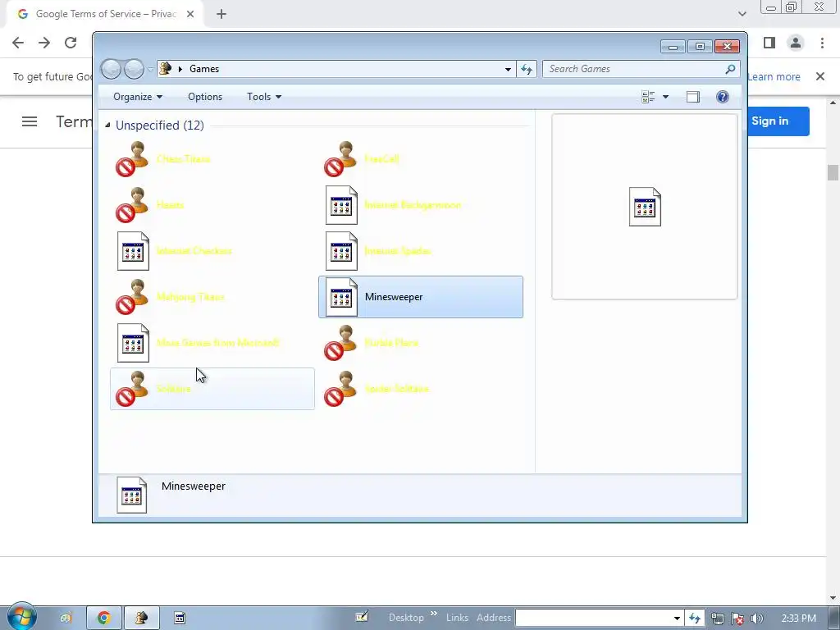The image size is (840, 630).
Task: Go forward in Games explorer
Action: (134, 69)
